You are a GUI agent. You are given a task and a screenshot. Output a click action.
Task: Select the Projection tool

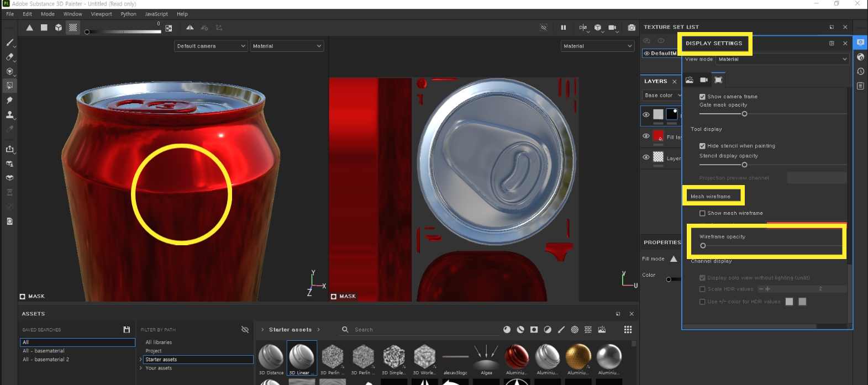(9, 71)
